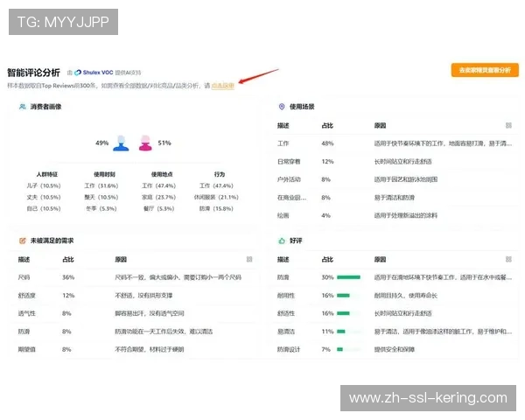525x420 pixels.
Task: Click the 48% value in 使用场景 table
Action: pyautogui.click(x=327, y=143)
